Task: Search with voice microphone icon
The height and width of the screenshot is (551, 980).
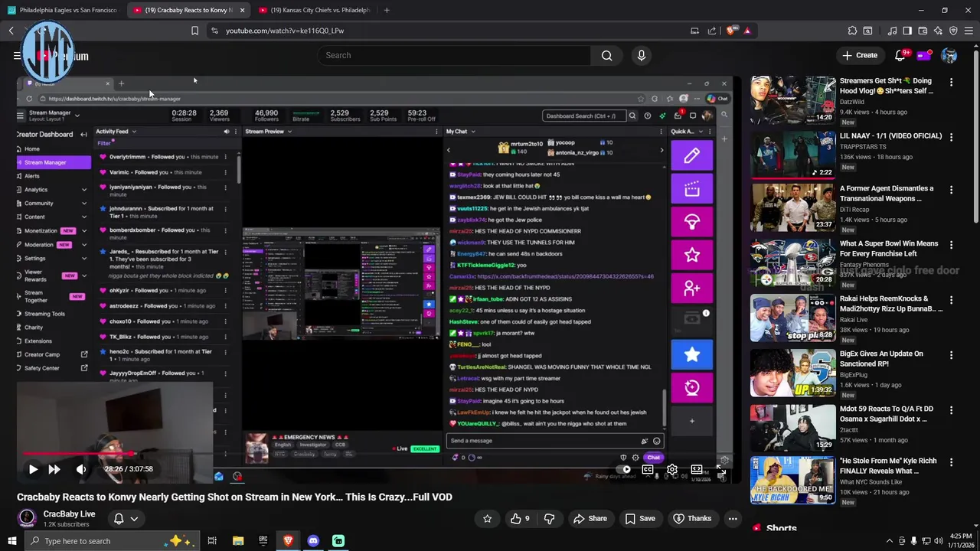Action: tap(642, 55)
